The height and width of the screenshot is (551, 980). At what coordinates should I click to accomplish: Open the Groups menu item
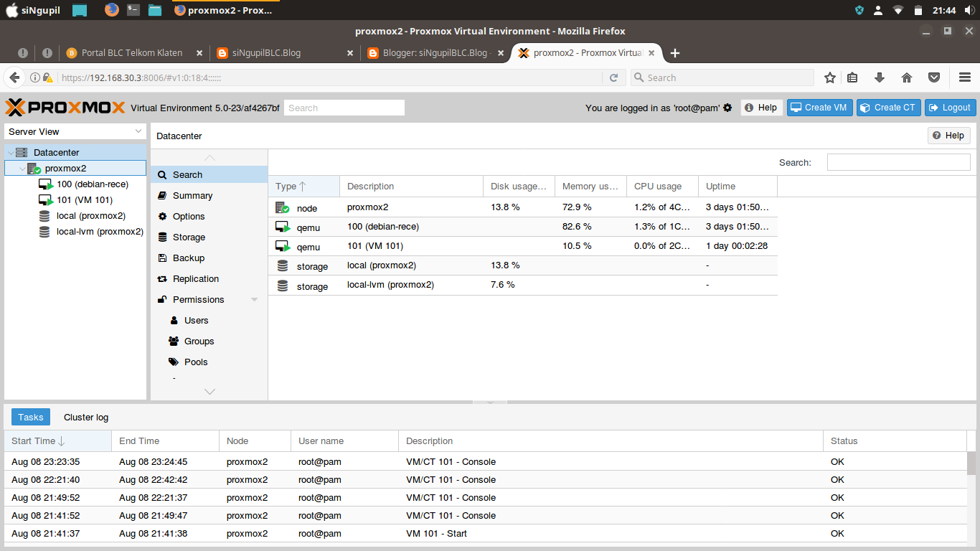pyautogui.click(x=209, y=341)
